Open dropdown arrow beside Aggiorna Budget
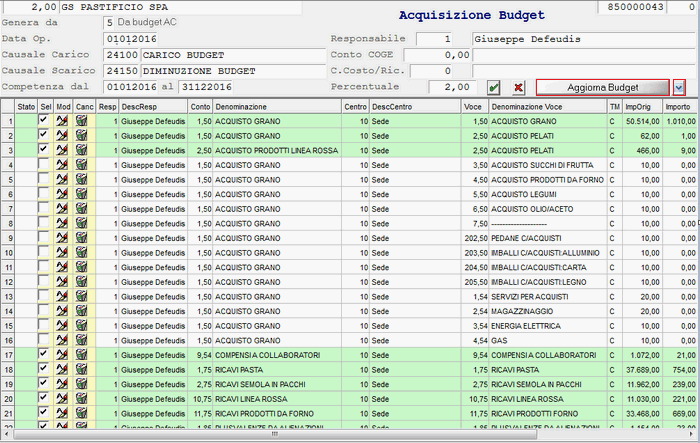 pyautogui.click(x=679, y=88)
